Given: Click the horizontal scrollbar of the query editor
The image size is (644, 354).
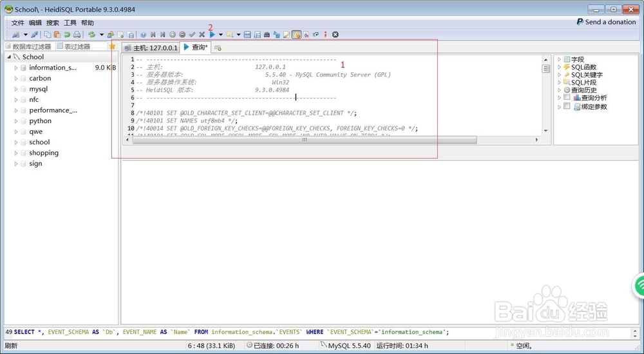Looking at the screenshot, I should click(305, 140).
